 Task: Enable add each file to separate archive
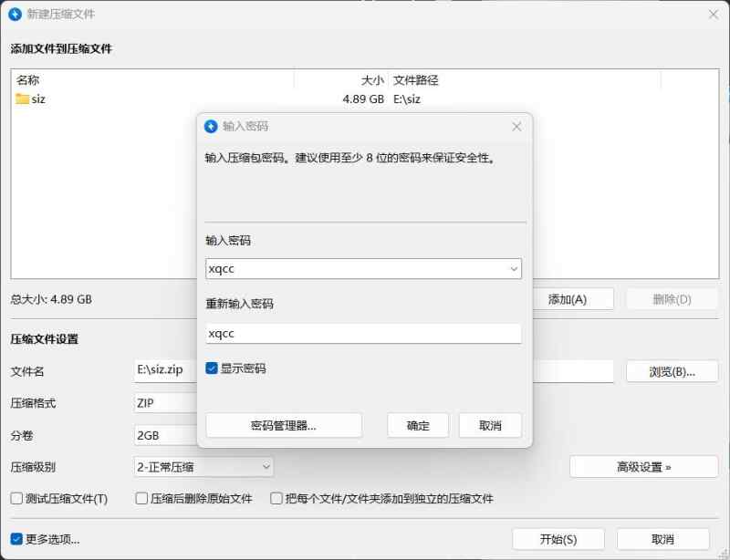tap(276, 498)
